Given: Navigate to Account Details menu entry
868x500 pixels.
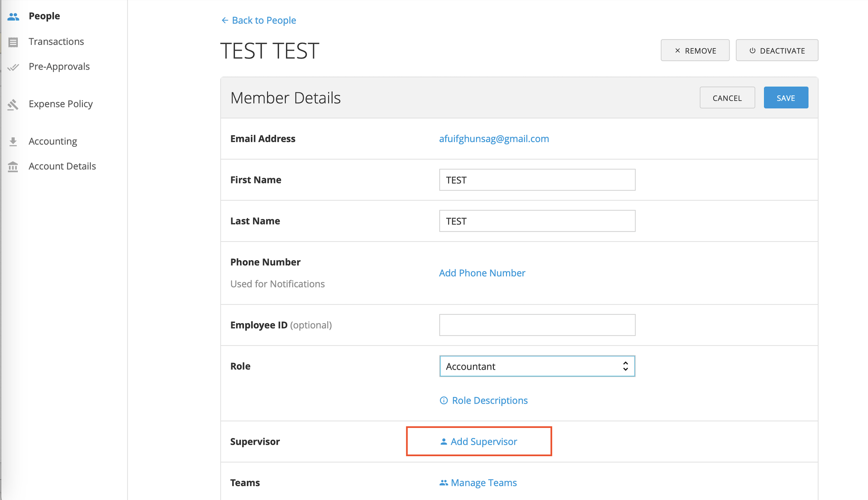Looking at the screenshot, I should pos(62,166).
